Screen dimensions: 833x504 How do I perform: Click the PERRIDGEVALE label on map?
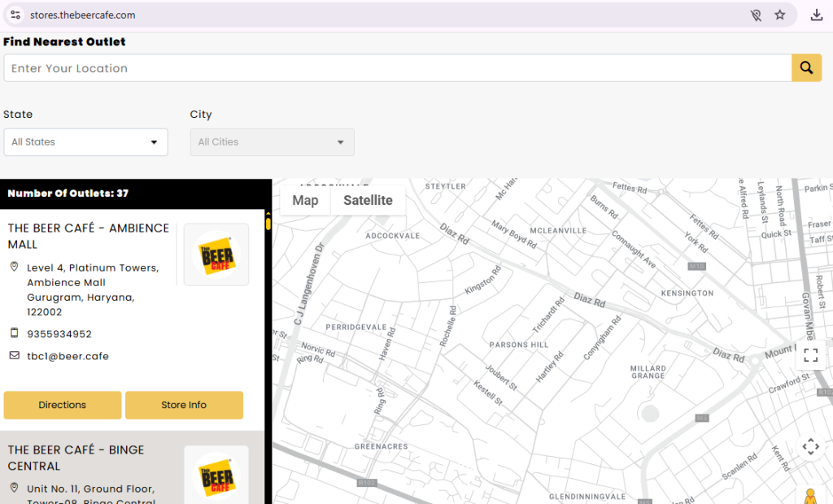click(356, 327)
